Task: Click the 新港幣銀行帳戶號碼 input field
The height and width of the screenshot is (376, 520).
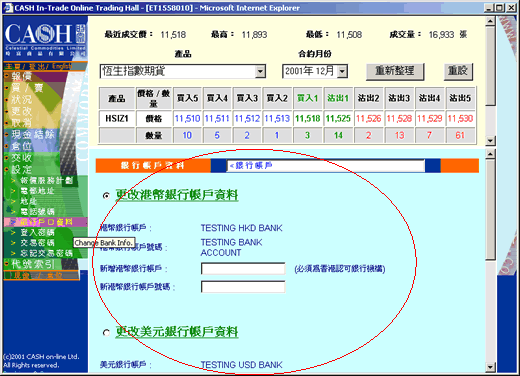Action: (x=243, y=287)
